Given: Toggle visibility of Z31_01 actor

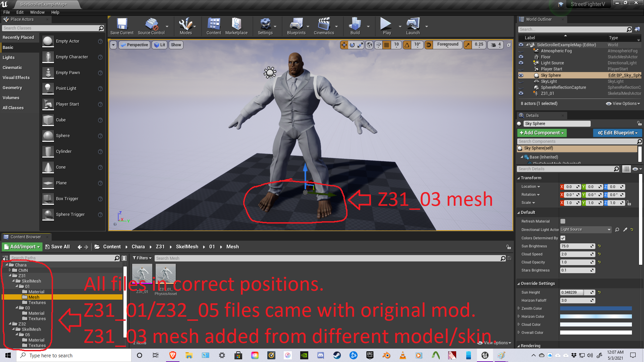Looking at the screenshot, I should (x=521, y=94).
